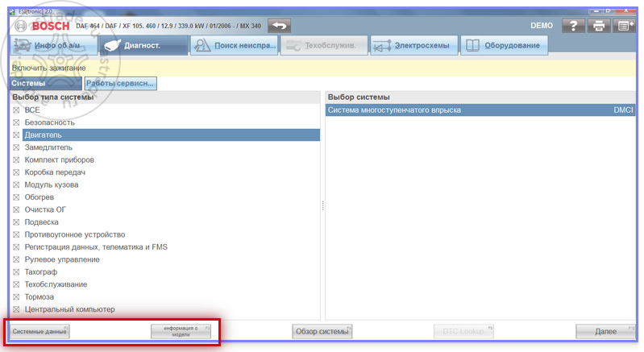
Task: Toggle the Очистка ОГ checkbox
Action: [x=16, y=209]
